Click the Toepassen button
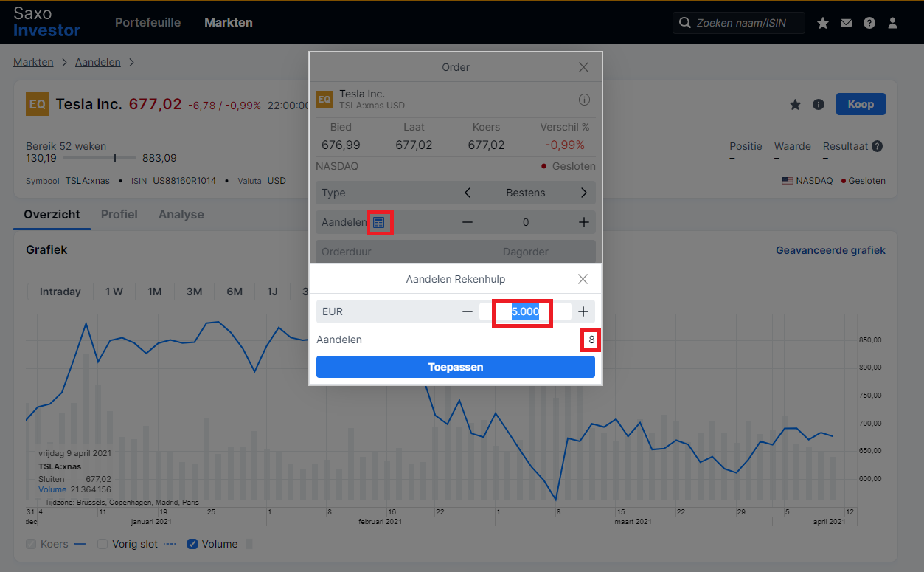The width and height of the screenshot is (924, 572). (455, 367)
